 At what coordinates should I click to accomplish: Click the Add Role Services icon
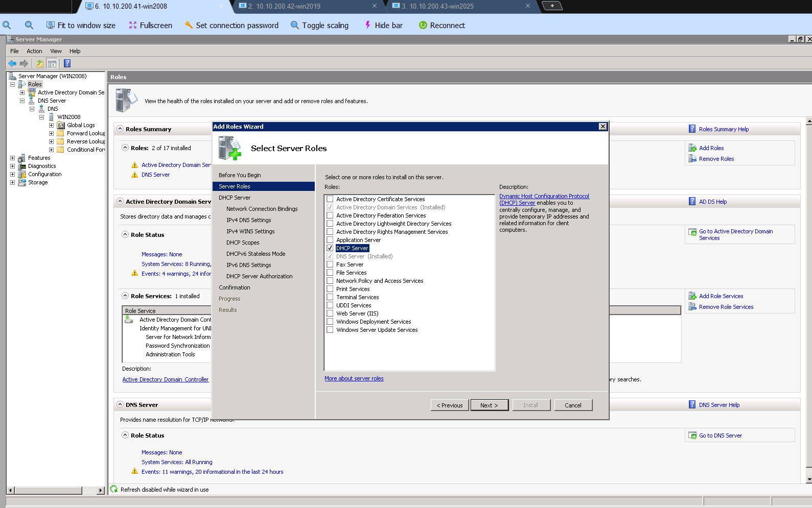pyautogui.click(x=692, y=296)
